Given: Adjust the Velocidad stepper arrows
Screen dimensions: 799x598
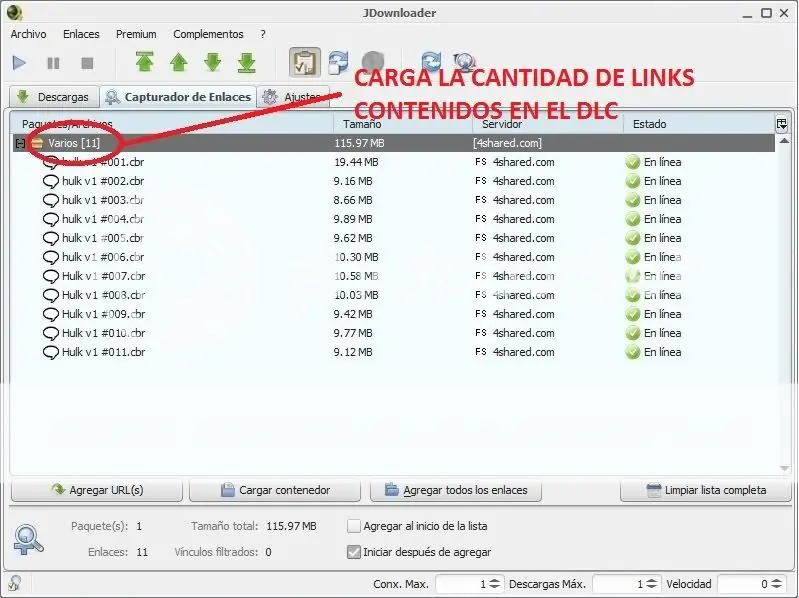Looking at the screenshot, I should [776, 584].
